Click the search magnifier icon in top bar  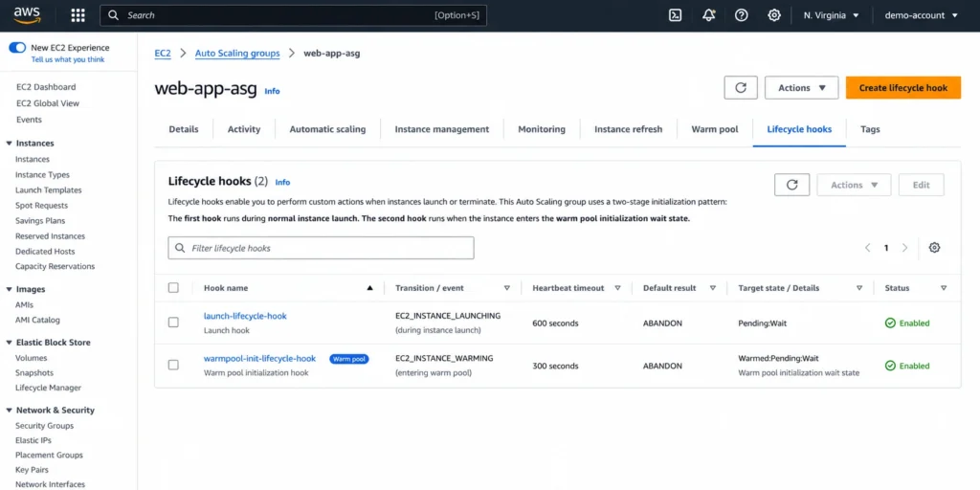coord(113,15)
